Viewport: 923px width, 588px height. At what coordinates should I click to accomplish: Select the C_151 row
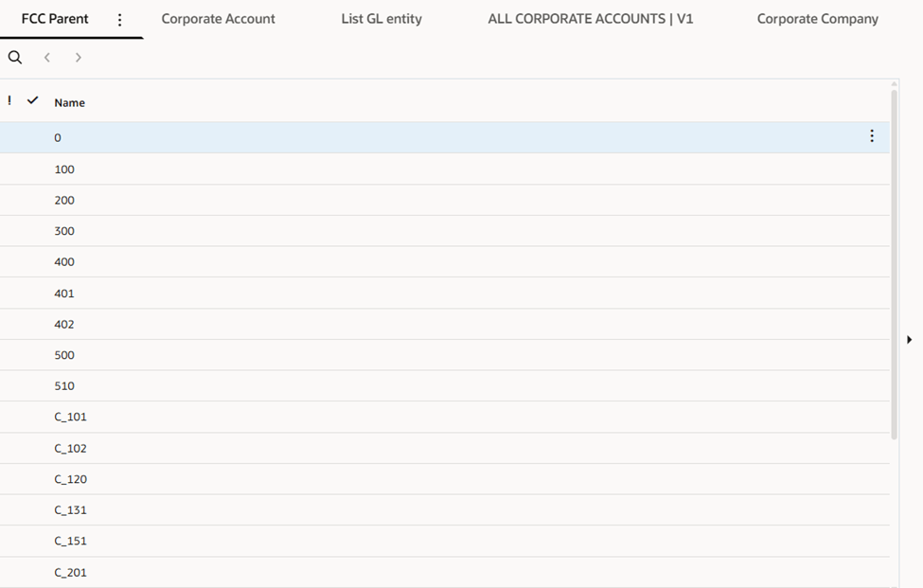[x=71, y=541]
